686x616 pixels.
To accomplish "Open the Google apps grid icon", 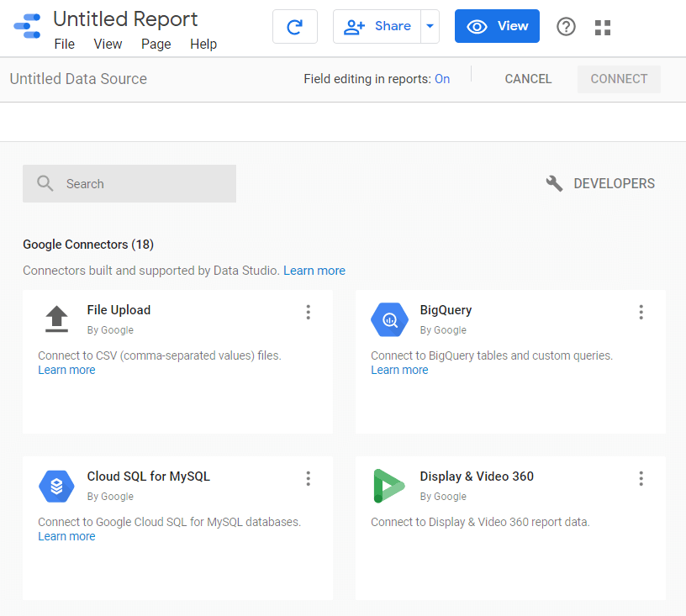I will [x=603, y=28].
